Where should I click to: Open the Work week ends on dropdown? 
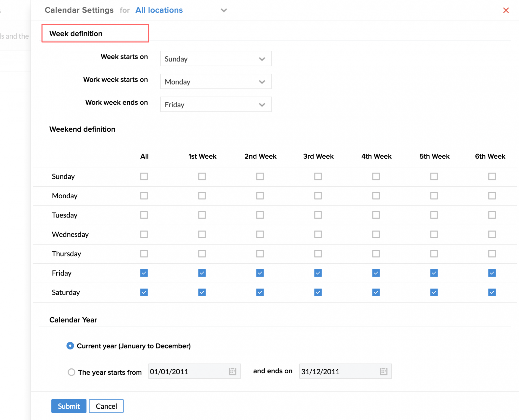216,104
